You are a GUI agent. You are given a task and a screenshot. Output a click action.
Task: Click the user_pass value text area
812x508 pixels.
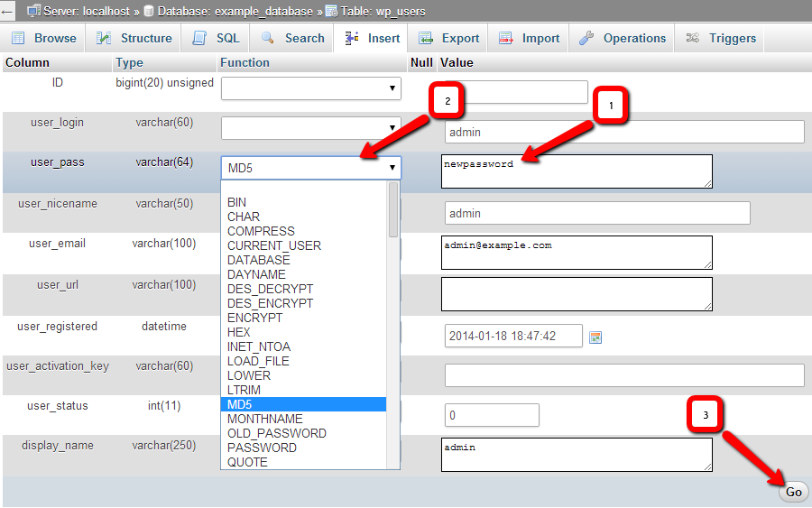point(576,171)
